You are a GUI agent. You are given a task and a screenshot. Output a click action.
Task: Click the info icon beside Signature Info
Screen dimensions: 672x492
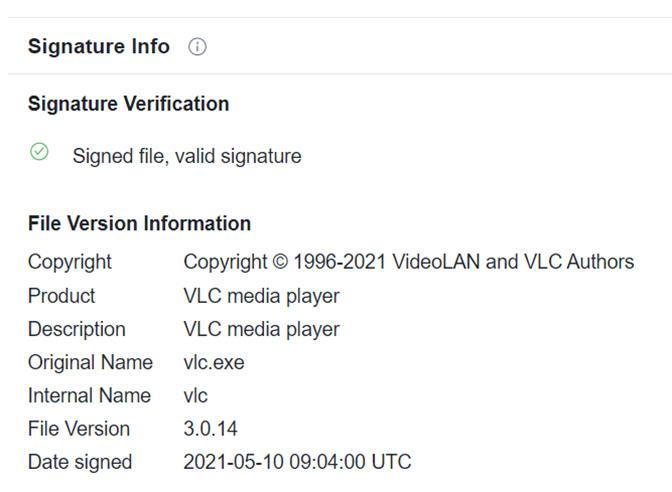point(198,47)
